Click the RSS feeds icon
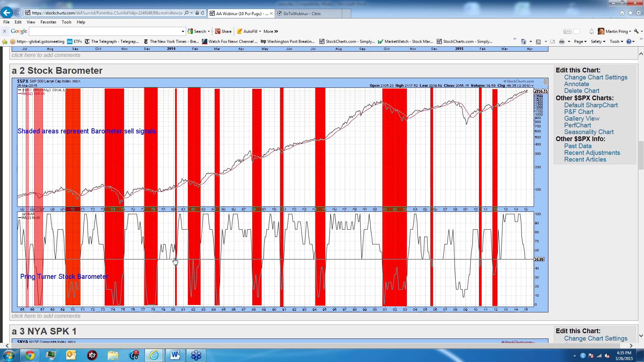Image resolution: width=644 pixels, height=362 pixels. click(538, 42)
